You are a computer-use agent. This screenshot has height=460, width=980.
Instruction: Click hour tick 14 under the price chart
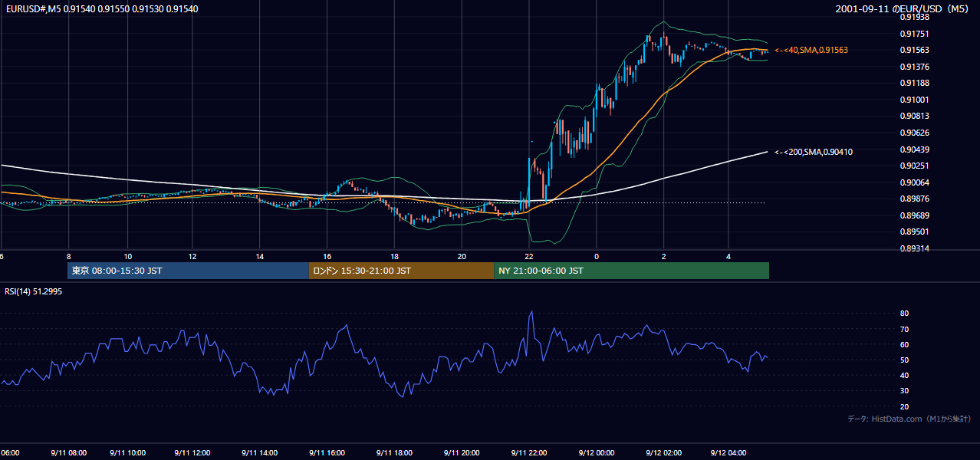pos(260,256)
